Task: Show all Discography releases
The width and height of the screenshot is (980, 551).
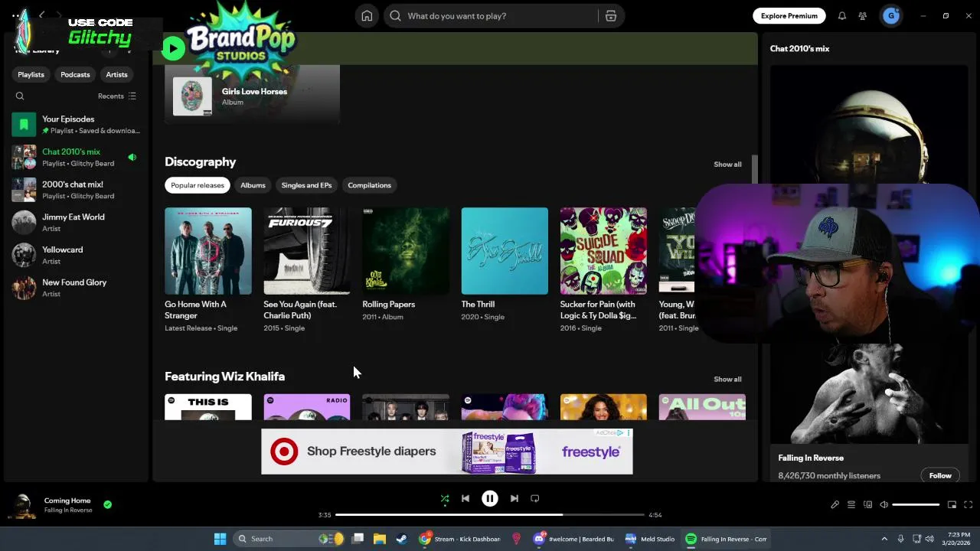Action: pyautogui.click(x=727, y=165)
